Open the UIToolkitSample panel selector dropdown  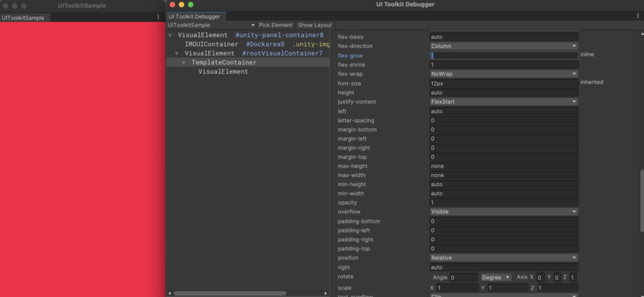[x=211, y=25]
